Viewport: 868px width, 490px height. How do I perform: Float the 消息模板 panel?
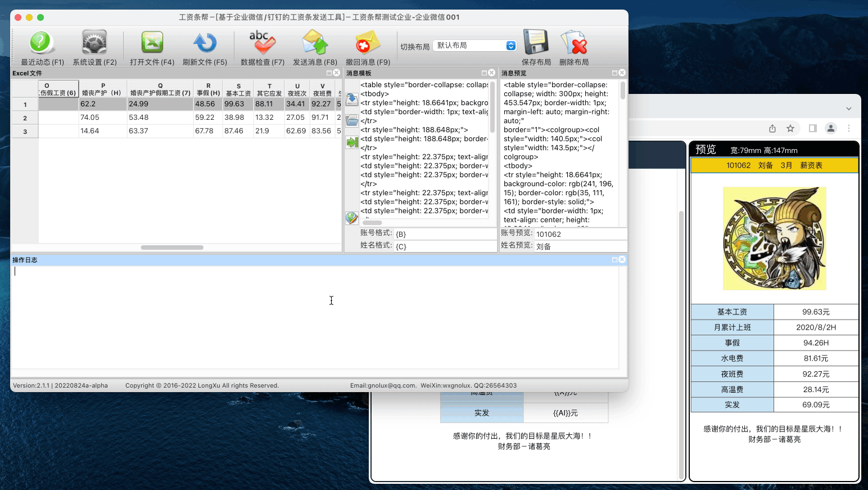tap(485, 73)
